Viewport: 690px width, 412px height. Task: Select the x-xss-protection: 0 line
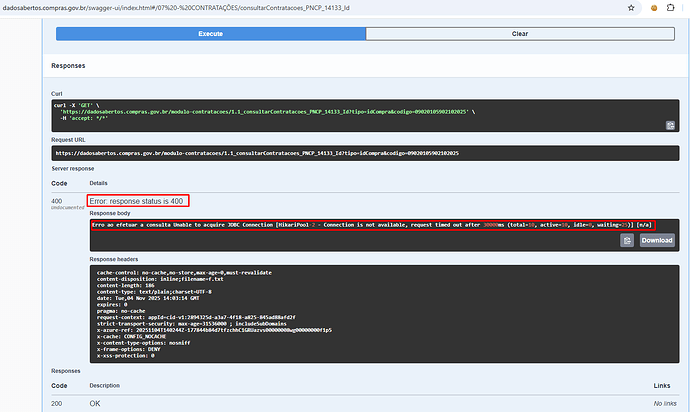tap(125, 356)
